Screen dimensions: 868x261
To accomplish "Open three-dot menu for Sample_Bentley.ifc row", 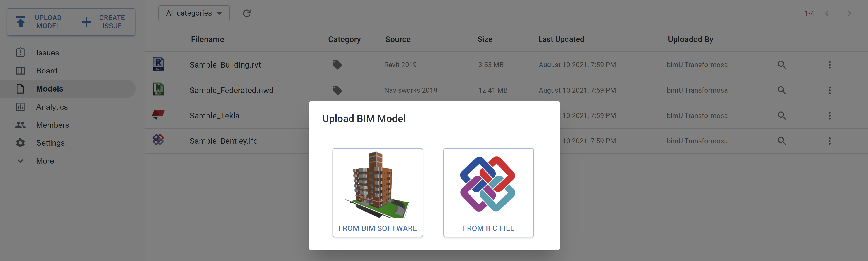I will (x=830, y=141).
